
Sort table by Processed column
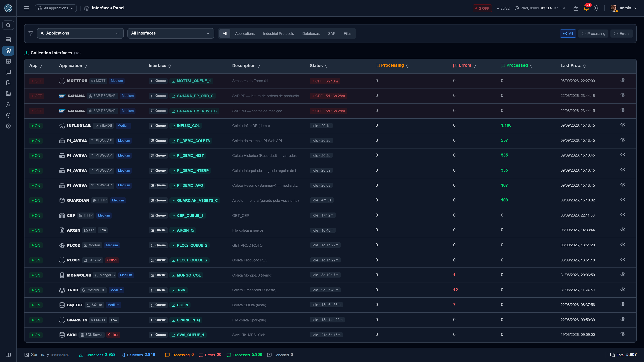(517, 66)
